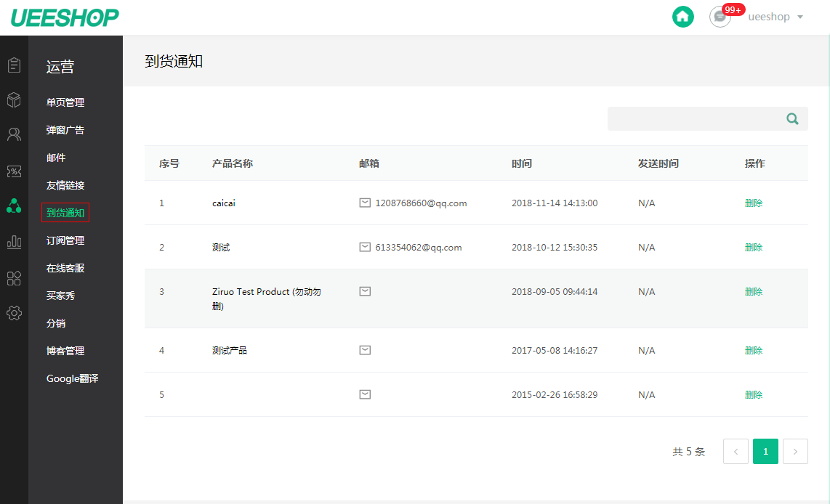Open the products box icon in sidebar
Image resolution: width=830 pixels, height=504 pixels.
(x=15, y=99)
